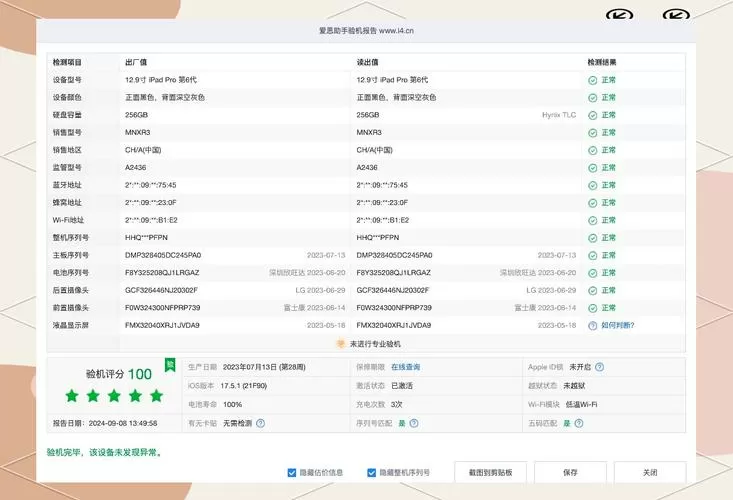Open the 在线查询 warranty link
733x500 pixels.
[405, 367]
